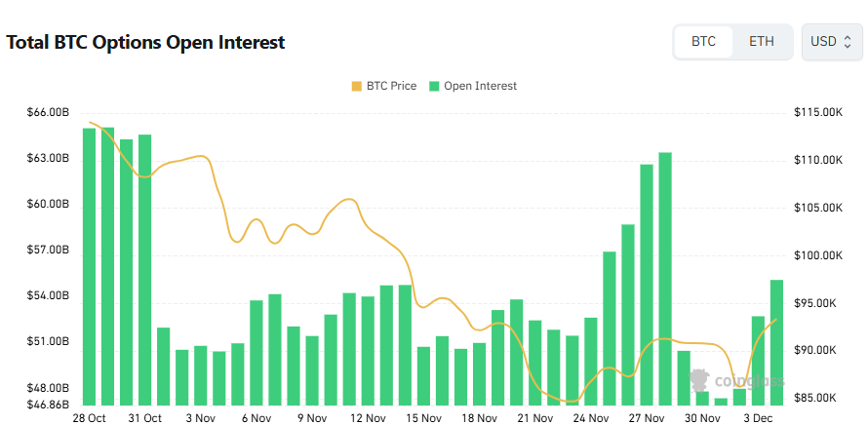Click the $66.00B axis label
The height and width of the screenshot is (425, 868).
tap(48, 113)
